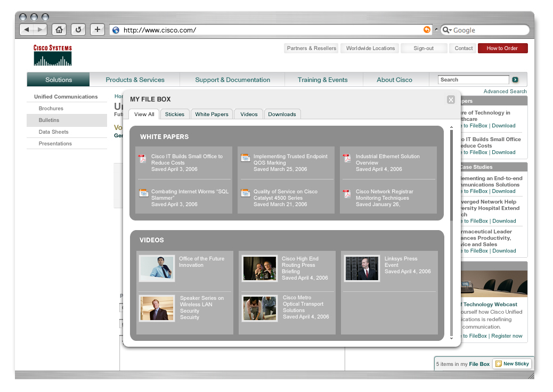Open the About Cisco menu
Viewport: 553px width, 392px height.
tap(394, 80)
